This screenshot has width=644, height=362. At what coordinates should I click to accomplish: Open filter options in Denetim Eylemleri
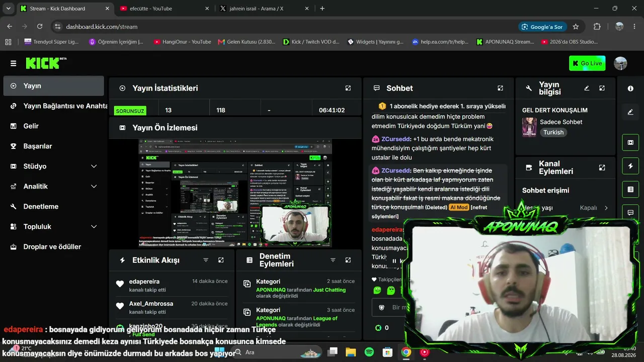[333, 260]
